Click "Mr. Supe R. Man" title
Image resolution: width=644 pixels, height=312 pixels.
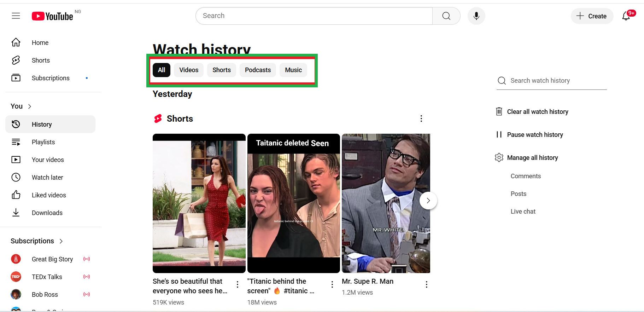tap(368, 281)
